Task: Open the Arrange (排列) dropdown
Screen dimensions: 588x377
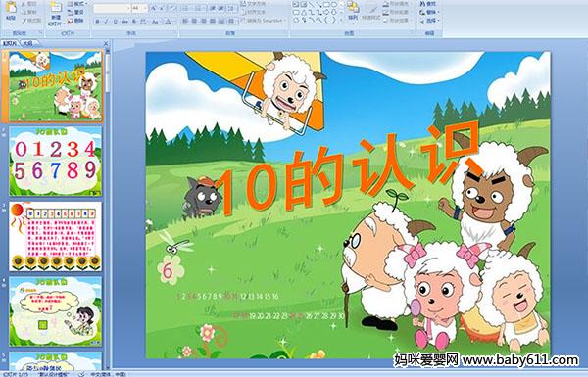Action: point(353,14)
